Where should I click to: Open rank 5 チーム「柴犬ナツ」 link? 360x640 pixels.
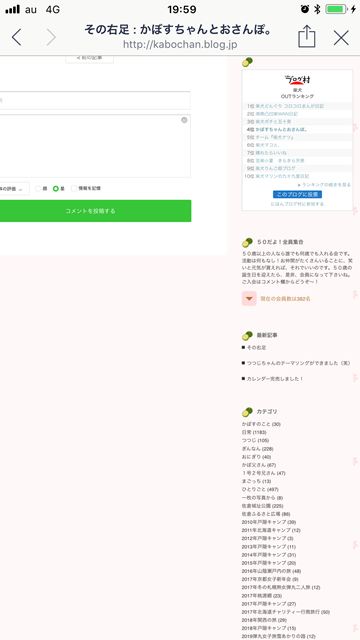[x=275, y=137]
